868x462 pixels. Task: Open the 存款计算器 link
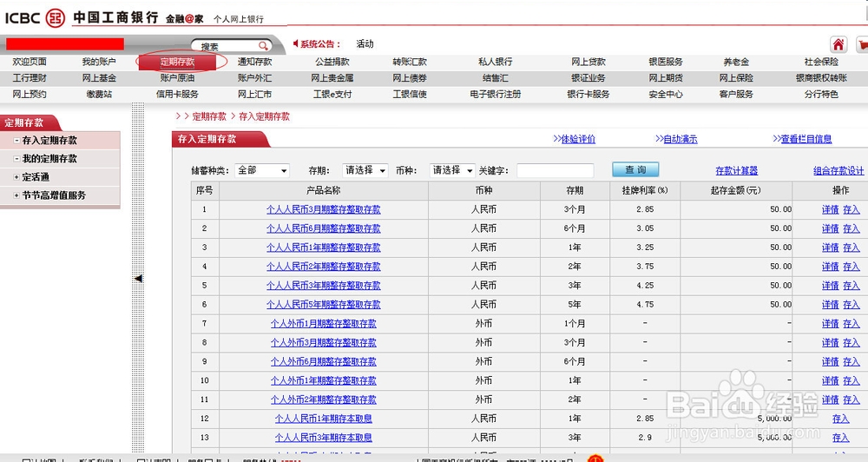(736, 170)
